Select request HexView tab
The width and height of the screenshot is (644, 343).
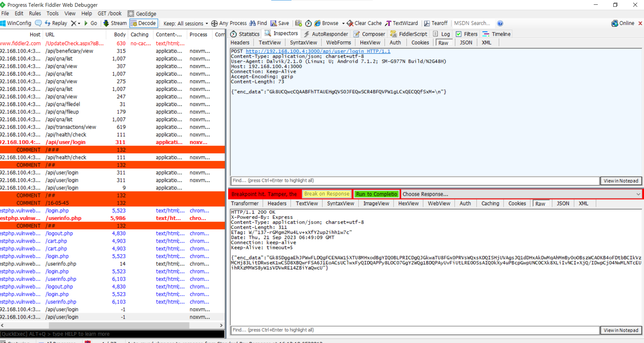point(370,43)
